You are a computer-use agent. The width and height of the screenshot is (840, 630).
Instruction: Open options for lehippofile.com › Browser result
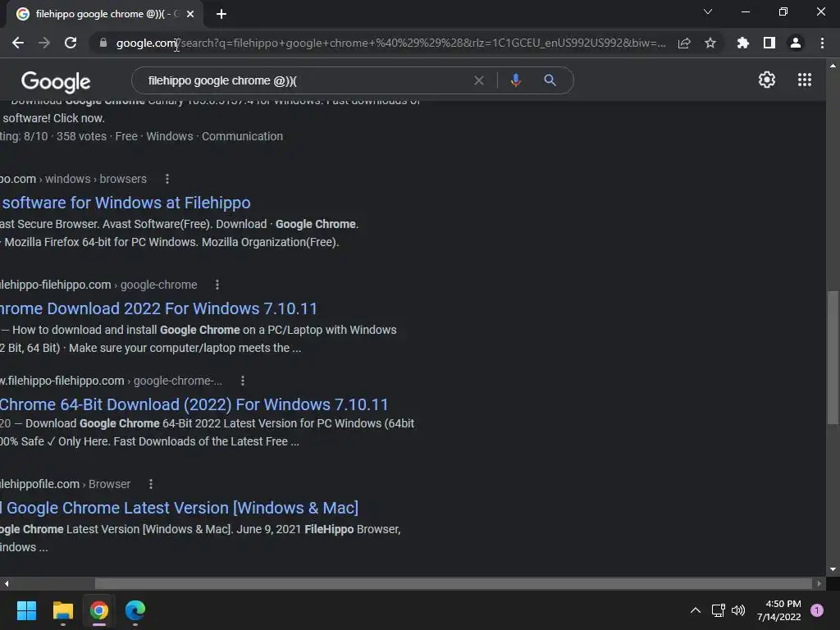tap(151, 484)
